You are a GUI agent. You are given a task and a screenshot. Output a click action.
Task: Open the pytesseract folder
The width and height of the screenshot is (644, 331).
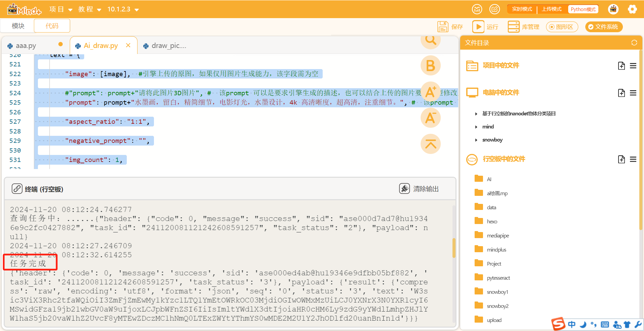[492, 277]
